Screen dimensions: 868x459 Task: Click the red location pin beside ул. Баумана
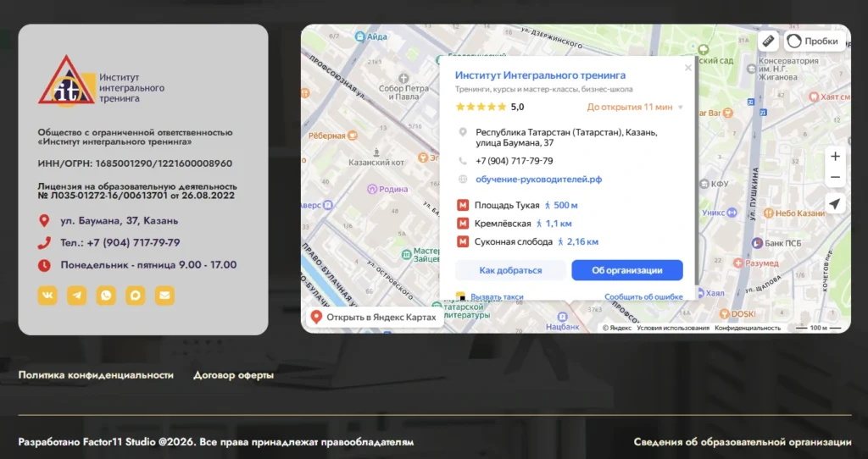[44, 221]
